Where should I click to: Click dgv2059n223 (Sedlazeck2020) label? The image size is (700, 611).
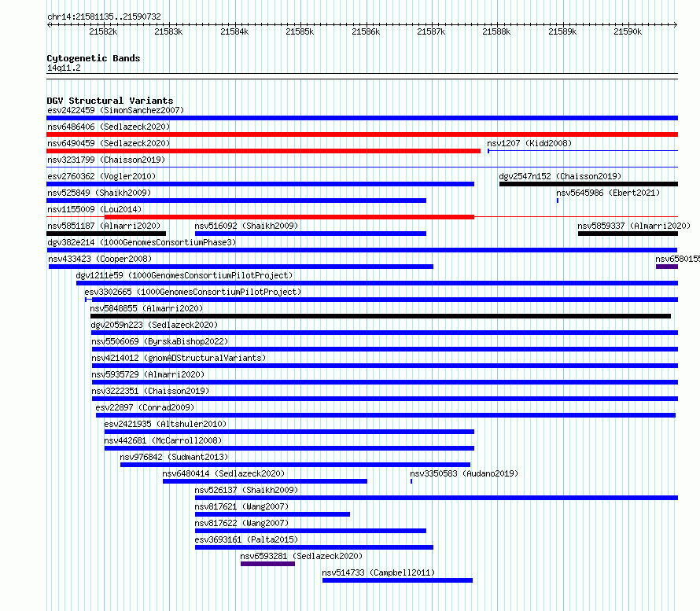(154, 325)
